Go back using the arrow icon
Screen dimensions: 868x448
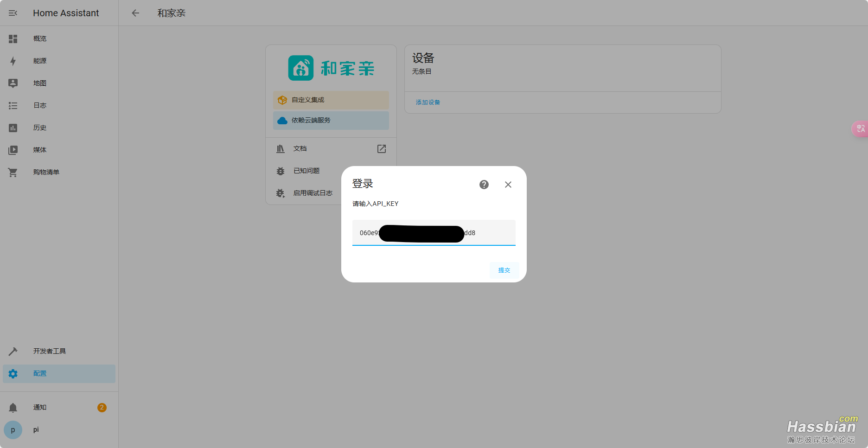(x=135, y=13)
